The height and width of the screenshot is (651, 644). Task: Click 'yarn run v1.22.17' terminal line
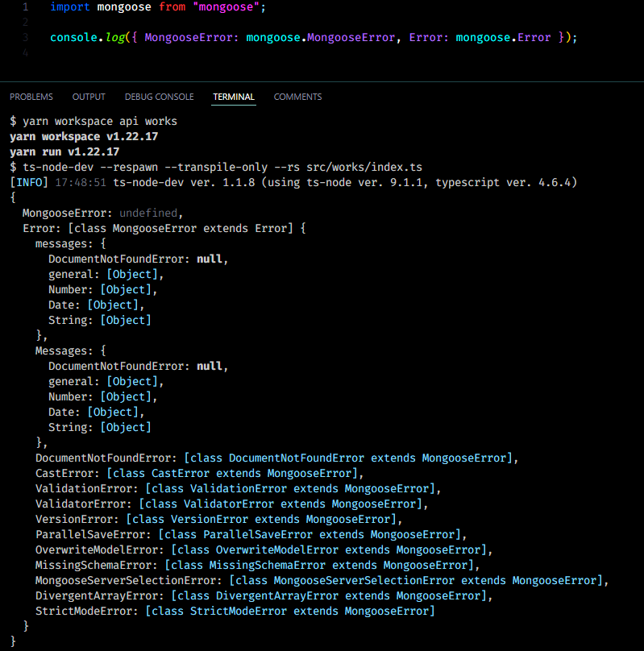click(64, 152)
